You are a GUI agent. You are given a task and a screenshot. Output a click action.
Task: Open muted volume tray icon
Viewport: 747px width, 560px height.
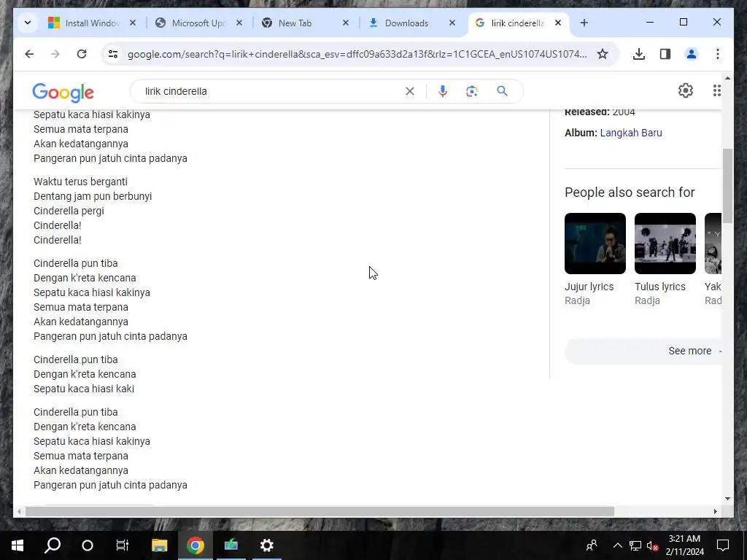[653, 545]
